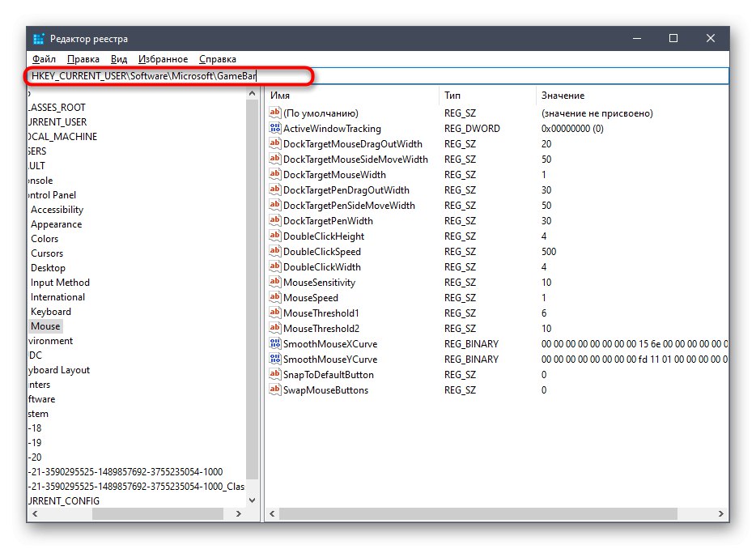The height and width of the screenshot is (549, 756).
Task: Click the MouseThreshold2 string icon
Action: point(275,329)
